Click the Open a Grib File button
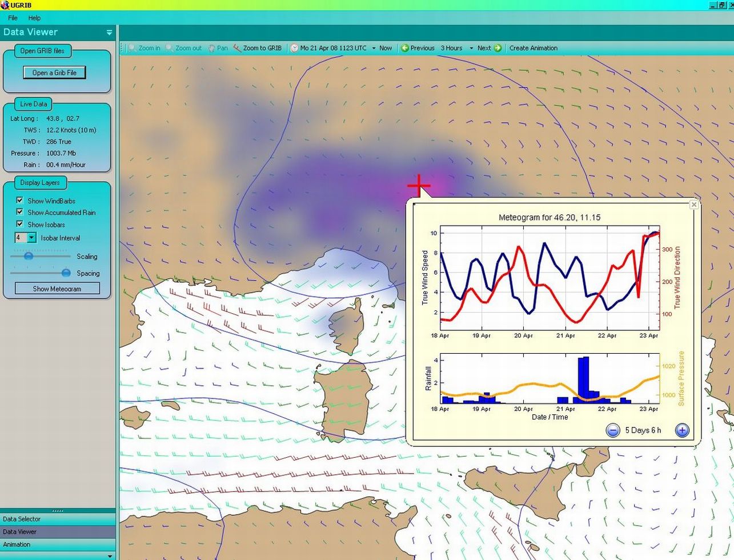Viewport: 734px width, 560px height. pos(54,73)
